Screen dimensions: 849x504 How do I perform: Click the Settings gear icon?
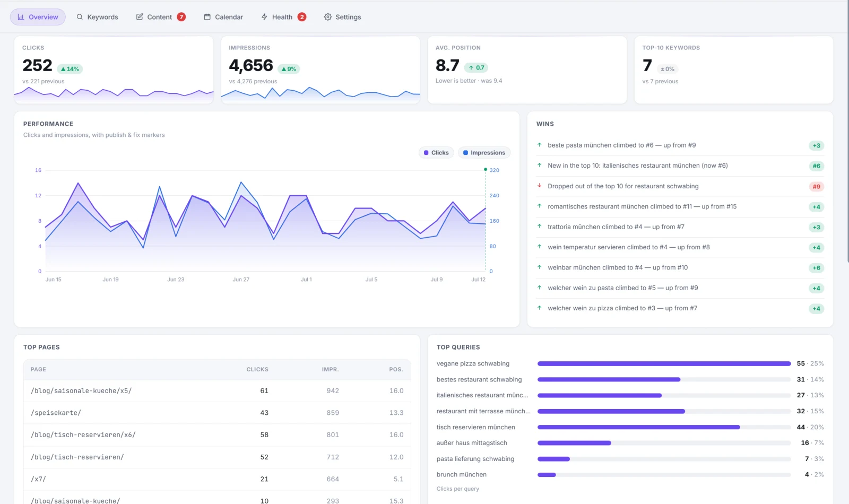[x=328, y=17]
